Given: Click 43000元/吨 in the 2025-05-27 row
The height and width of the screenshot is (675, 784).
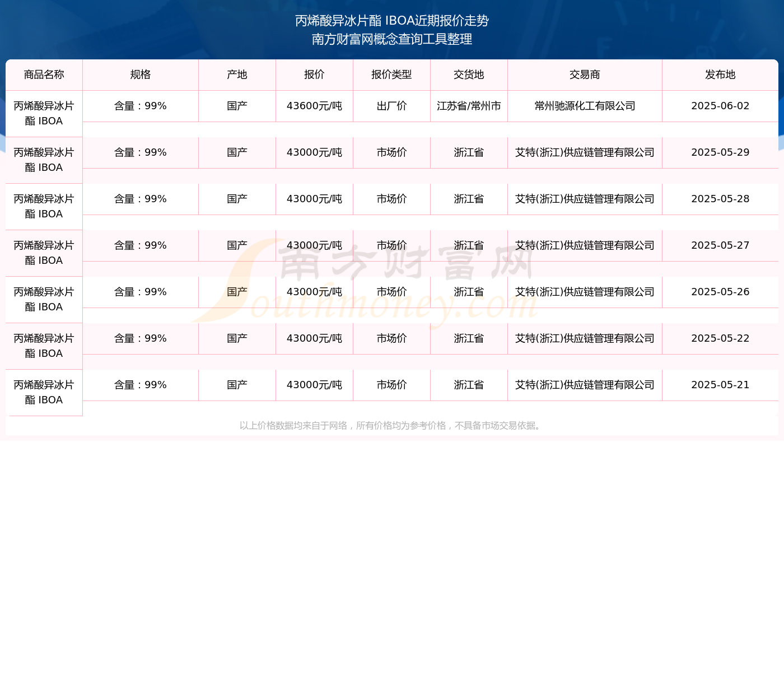Looking at the screenshot, I should [x=315, y=246].
